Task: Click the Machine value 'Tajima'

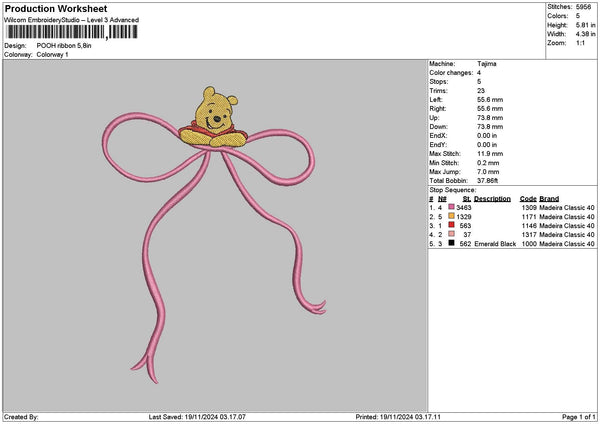Action: 487,64
